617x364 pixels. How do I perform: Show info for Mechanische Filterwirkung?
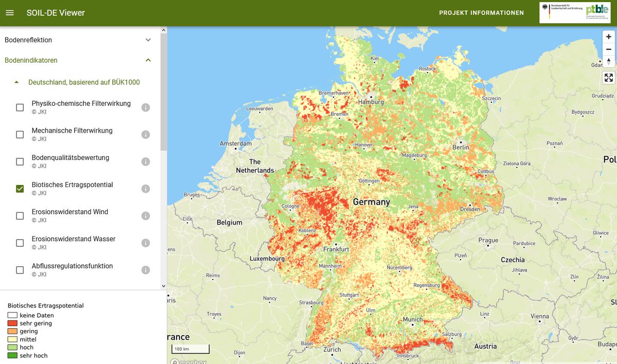146,134
